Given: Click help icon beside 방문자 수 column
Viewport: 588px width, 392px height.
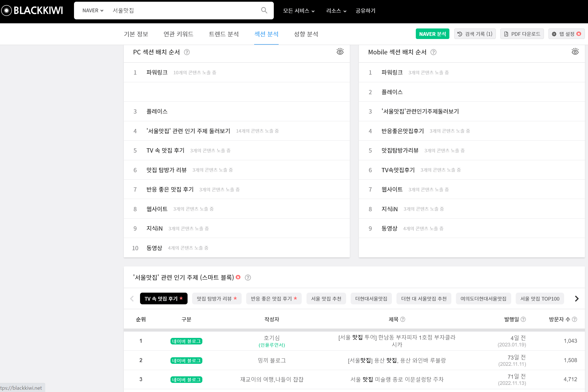Looking at the screenshot, I should [x=575, y=319].
